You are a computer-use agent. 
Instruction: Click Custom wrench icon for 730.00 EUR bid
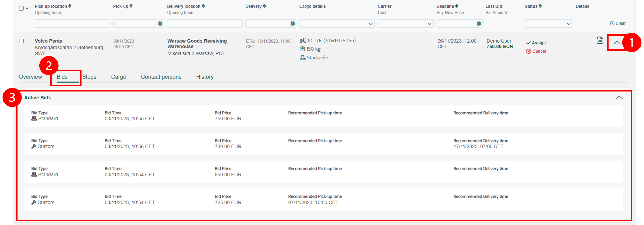point(34,146)
